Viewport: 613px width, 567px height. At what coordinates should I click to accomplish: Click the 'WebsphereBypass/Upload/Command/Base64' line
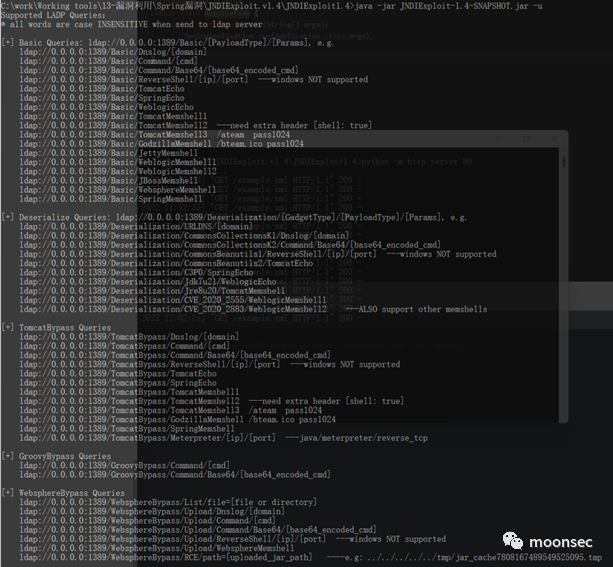198,530
